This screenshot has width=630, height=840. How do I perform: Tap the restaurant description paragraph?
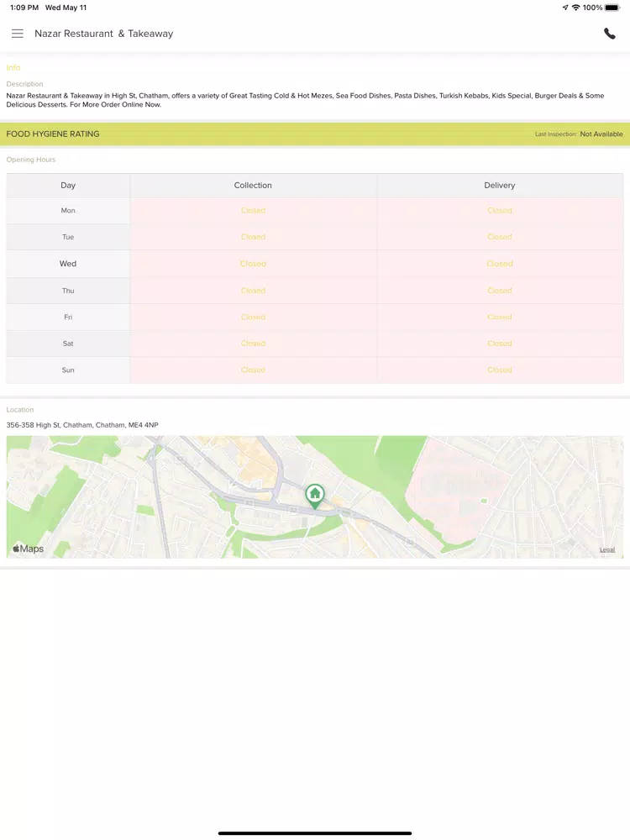[x=306, y=100]
